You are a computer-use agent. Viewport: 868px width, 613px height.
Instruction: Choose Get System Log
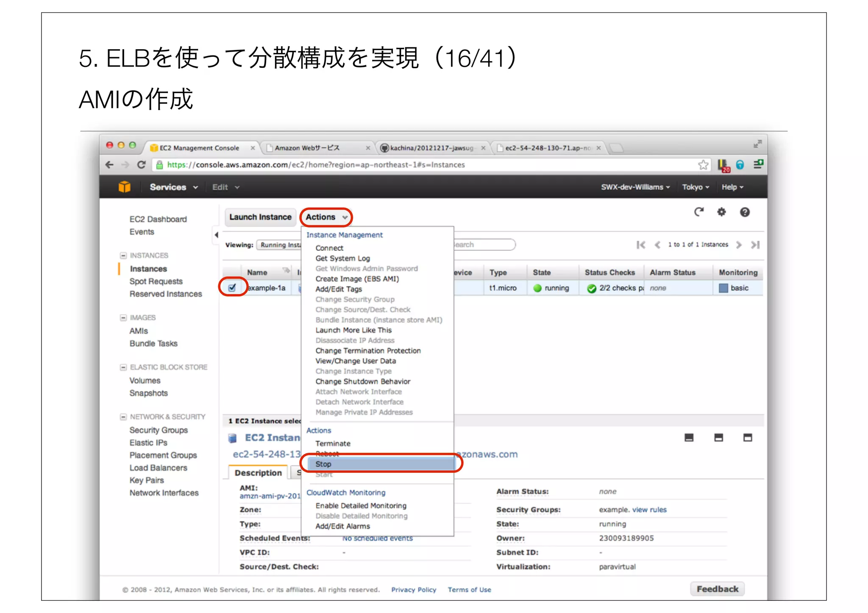click(x=342, y=258)
